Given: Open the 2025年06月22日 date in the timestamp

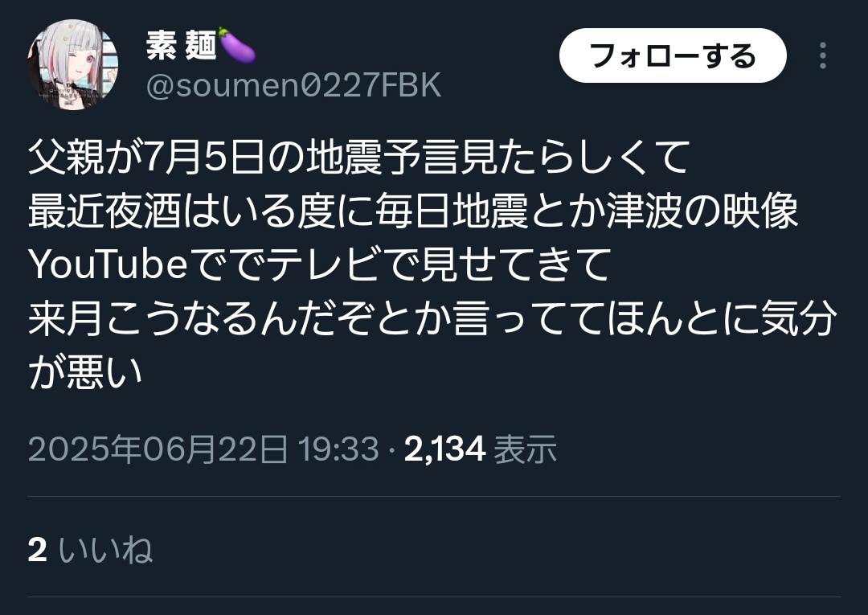Looking at the screenshot, I should tap(158, 449).
